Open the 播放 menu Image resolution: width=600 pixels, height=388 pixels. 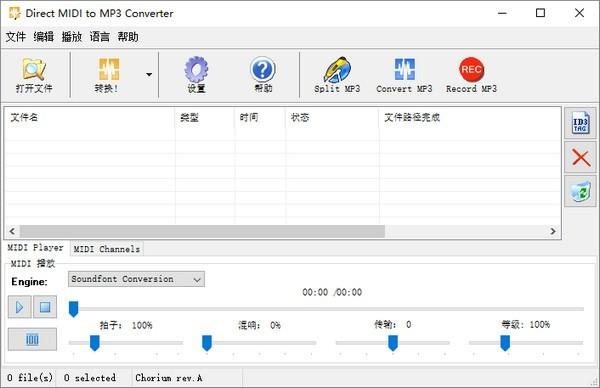[72, 37]
